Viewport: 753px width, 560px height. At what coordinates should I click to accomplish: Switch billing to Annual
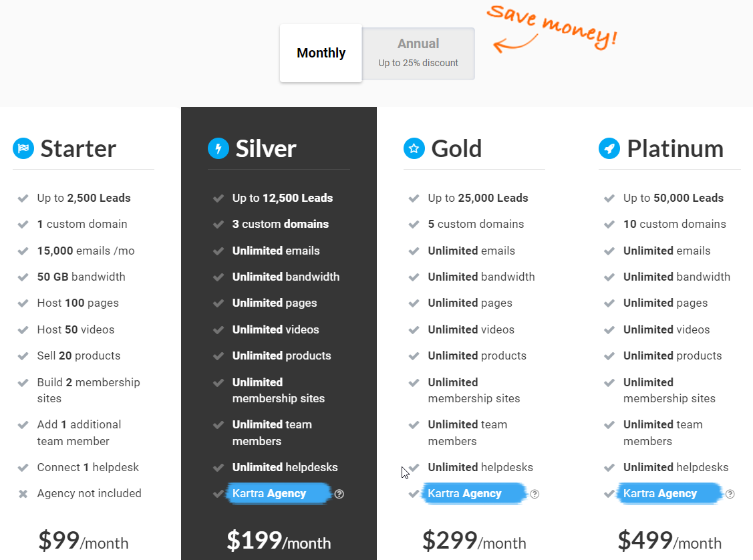click(418, 53)
